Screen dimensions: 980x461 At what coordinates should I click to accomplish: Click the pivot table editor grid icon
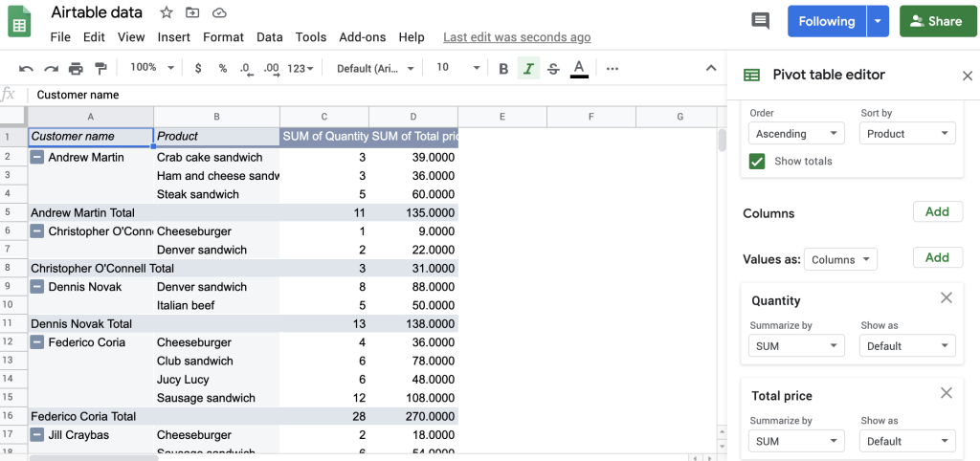pos(751,76)
